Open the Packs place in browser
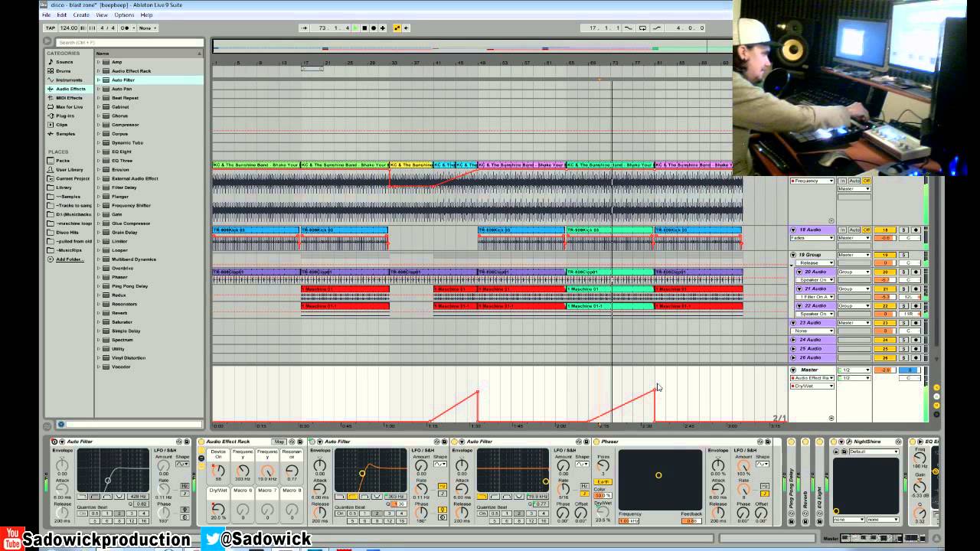This screenshot has width=980, height=551. click(x=62, y=161)
